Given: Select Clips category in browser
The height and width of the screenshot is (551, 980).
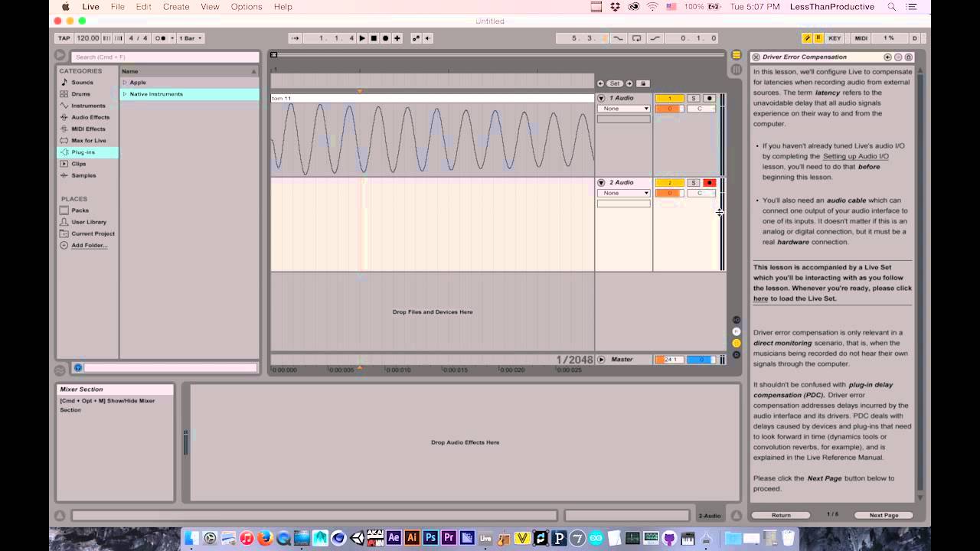Looking at the screenshot, I should [79, 164].
